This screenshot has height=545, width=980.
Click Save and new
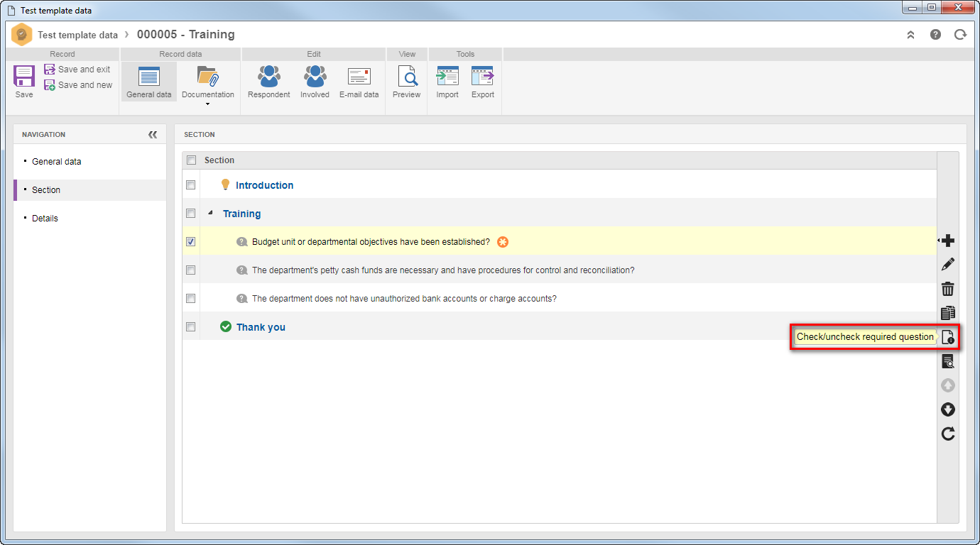[78, 85]
